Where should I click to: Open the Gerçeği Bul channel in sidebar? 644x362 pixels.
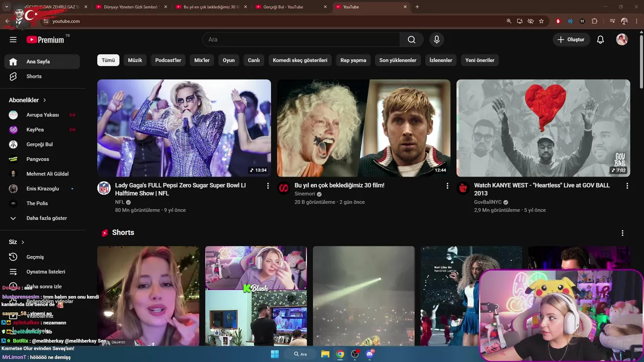point(42,144)
